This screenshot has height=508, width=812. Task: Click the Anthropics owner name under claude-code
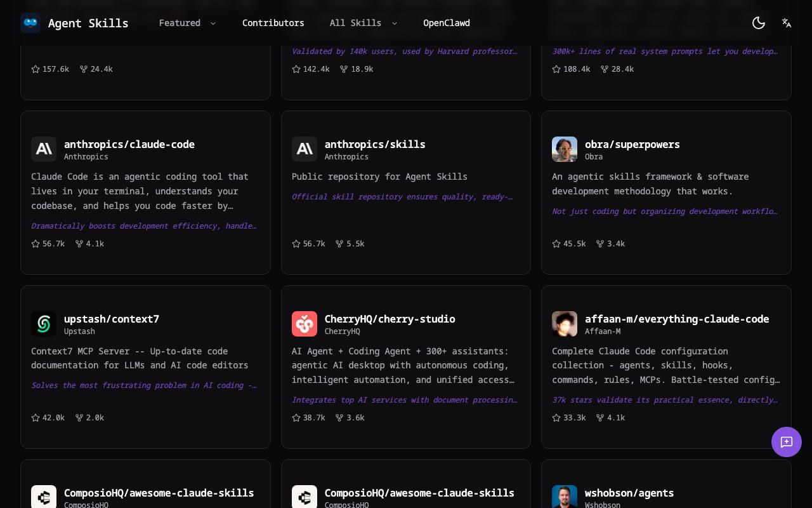point(86,157)
